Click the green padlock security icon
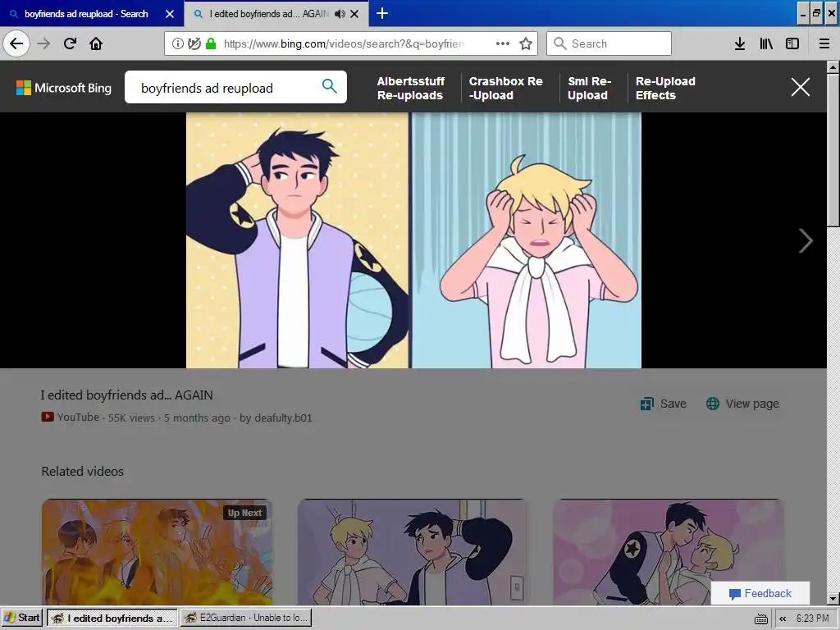Screen dimensions: 840x630 (211, 43)
